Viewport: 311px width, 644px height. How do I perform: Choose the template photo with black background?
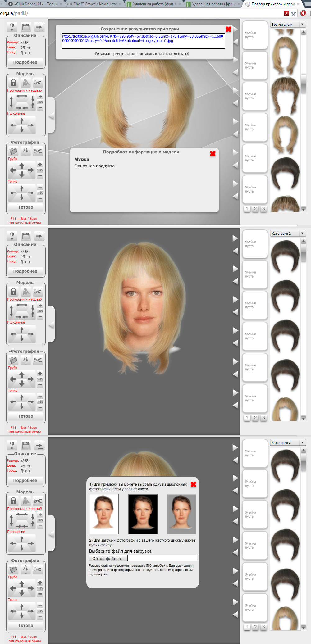pyautogui.click(x=143, y=514)
